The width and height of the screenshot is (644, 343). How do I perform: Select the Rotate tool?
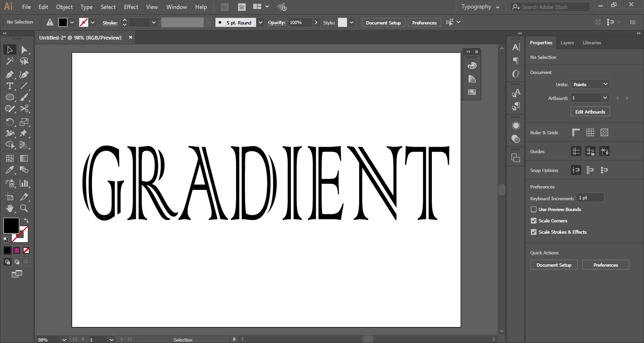(10, 122)
